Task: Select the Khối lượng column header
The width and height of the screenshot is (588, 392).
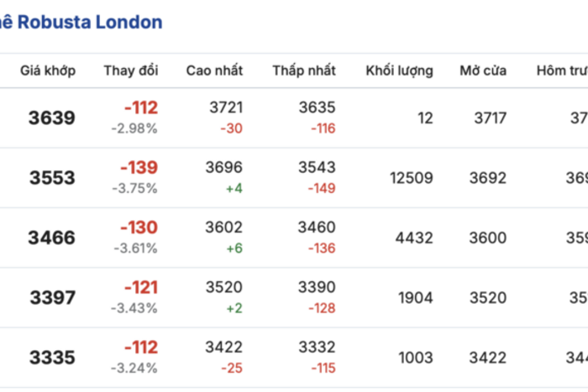Action: [400, 71]
